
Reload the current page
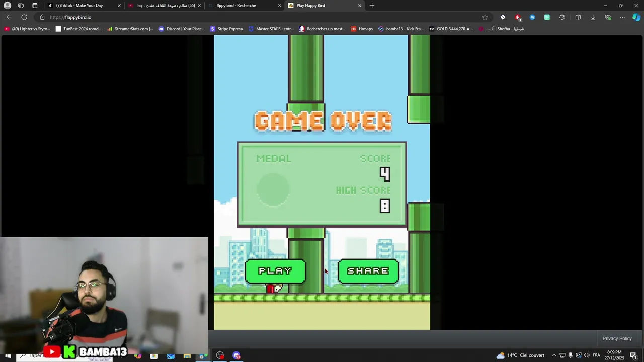(24, 17)
